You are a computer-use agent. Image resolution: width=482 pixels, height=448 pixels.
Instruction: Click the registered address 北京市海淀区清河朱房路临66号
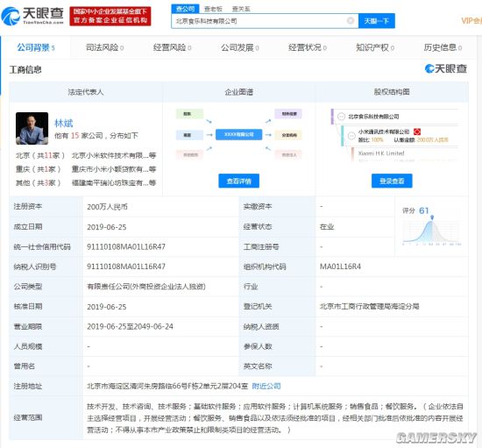167,387
